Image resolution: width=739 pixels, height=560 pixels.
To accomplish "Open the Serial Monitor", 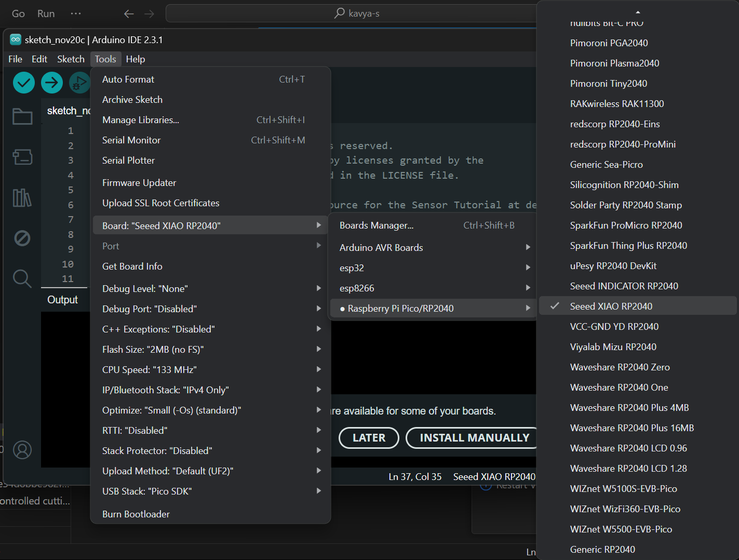I will pyautogui.click(x=210, y=140).
